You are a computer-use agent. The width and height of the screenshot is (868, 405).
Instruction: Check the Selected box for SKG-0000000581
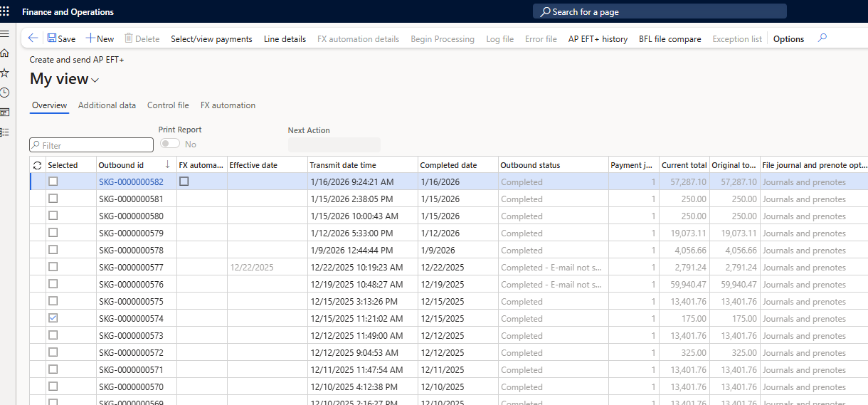[x=53, y=199]
